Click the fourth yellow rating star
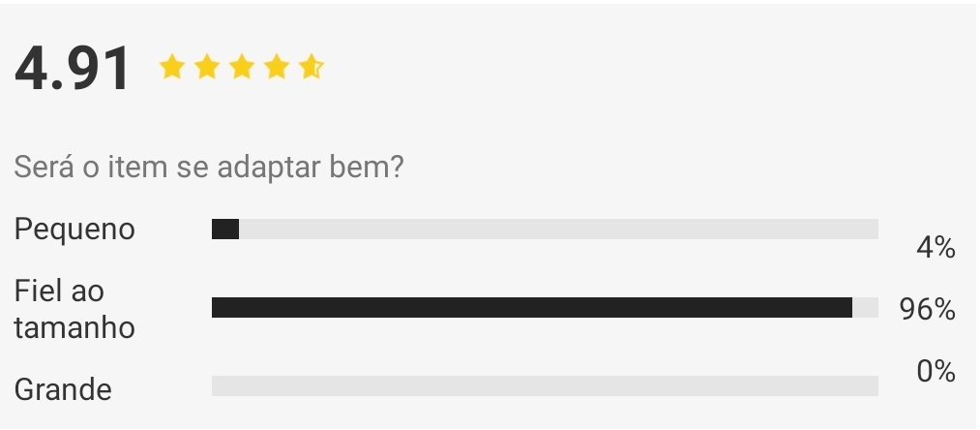This screenshot has width=980, height=430. pos(277,67)
